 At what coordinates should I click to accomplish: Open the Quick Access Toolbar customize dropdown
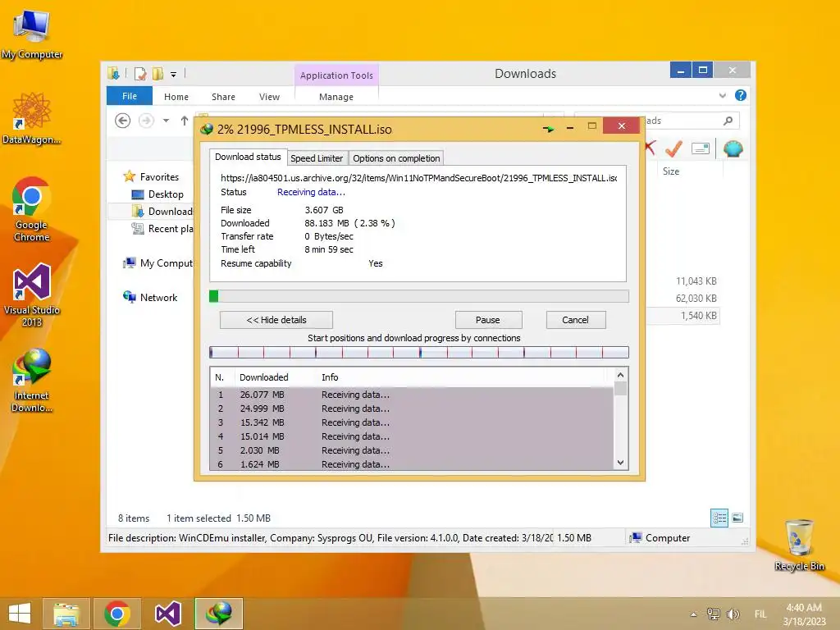[174, 75]
